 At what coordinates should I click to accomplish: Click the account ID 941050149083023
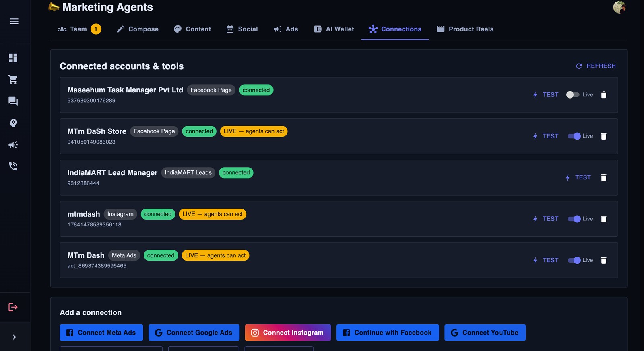(91, 142)
